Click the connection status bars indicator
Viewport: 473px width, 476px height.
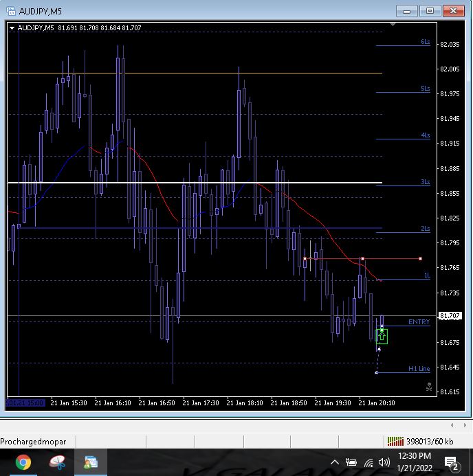coord(395,441)
